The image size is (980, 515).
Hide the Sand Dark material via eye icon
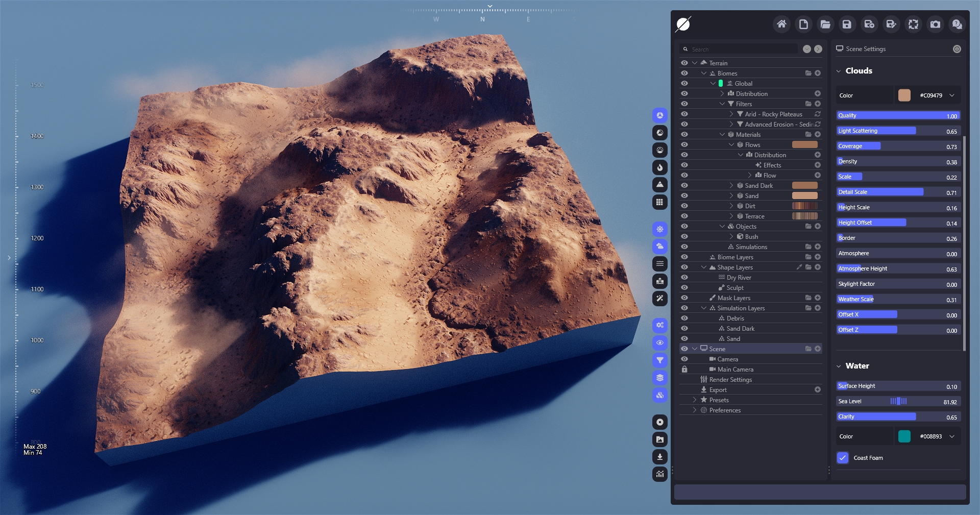pyautogui.click(x=684, y=186)
